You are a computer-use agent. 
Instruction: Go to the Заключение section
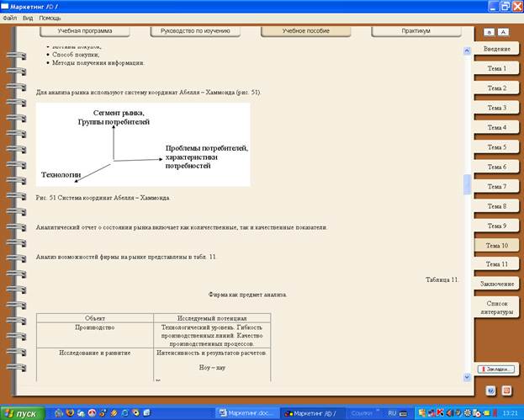496,284
